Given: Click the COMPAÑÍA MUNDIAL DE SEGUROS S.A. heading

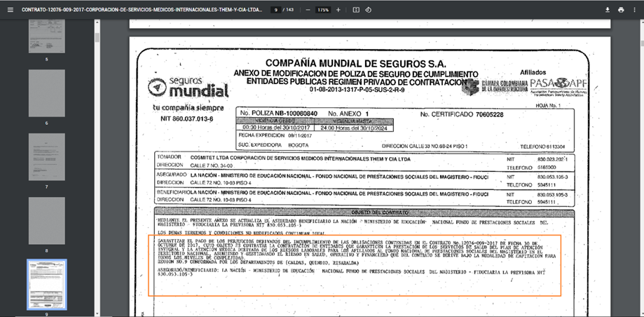Looking at the screenshot, I should pos(356,64).
